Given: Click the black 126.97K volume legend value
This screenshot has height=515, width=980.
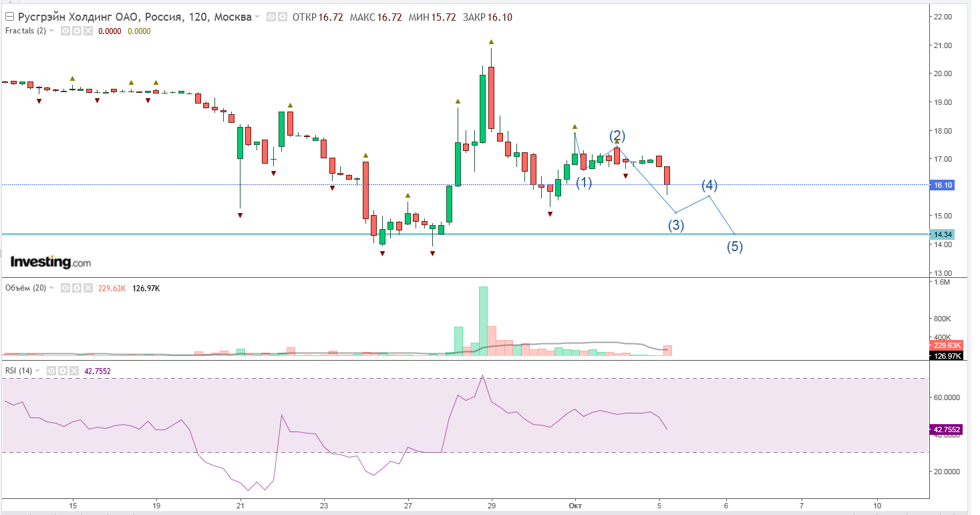Looking at the screenshot, I should tap(145, 289).
